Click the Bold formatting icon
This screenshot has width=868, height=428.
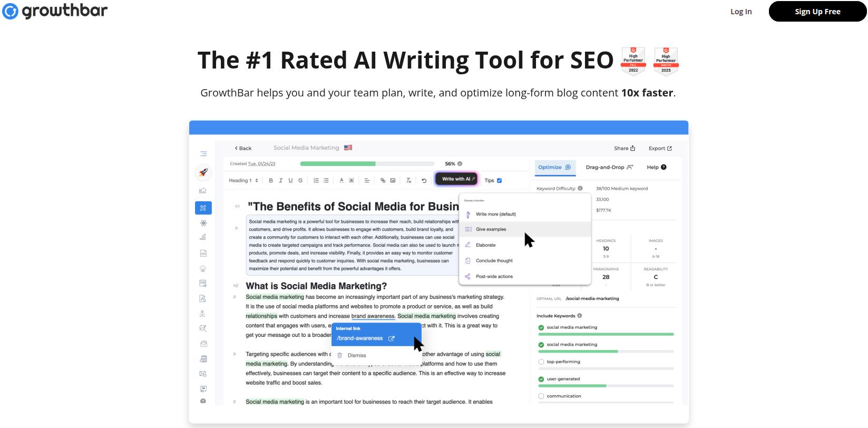point(271,180)
